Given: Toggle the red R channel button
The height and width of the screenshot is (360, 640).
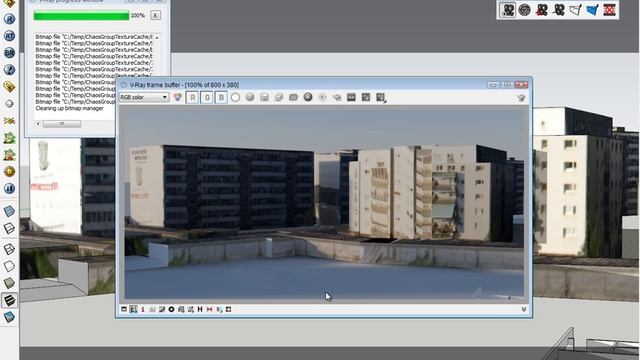Looking at the screenshot, I should [x=192, y=98].
